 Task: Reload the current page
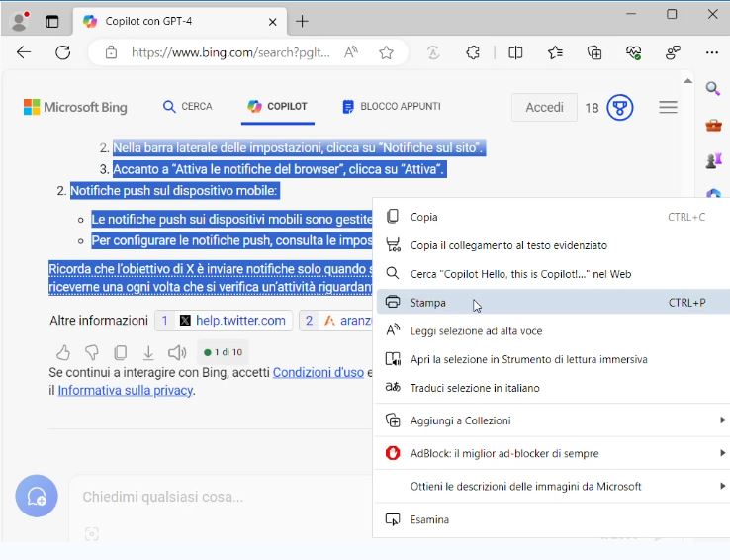click(63, 52)
